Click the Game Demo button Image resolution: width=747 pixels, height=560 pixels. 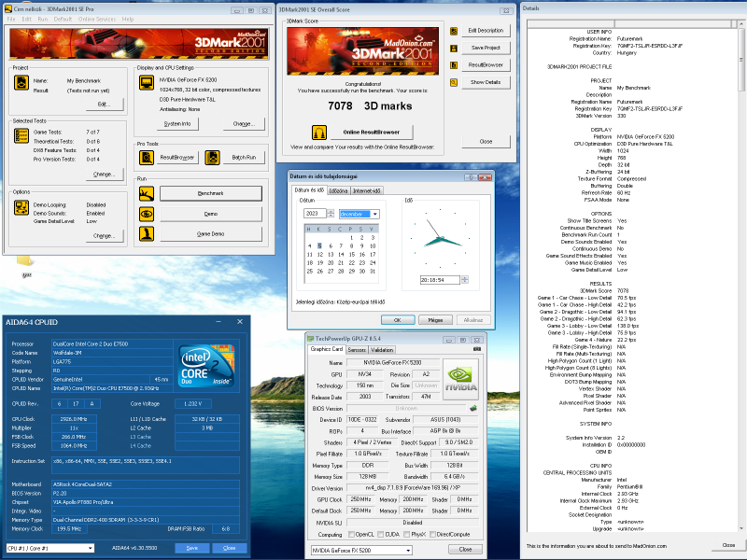[x=211, y=234]
